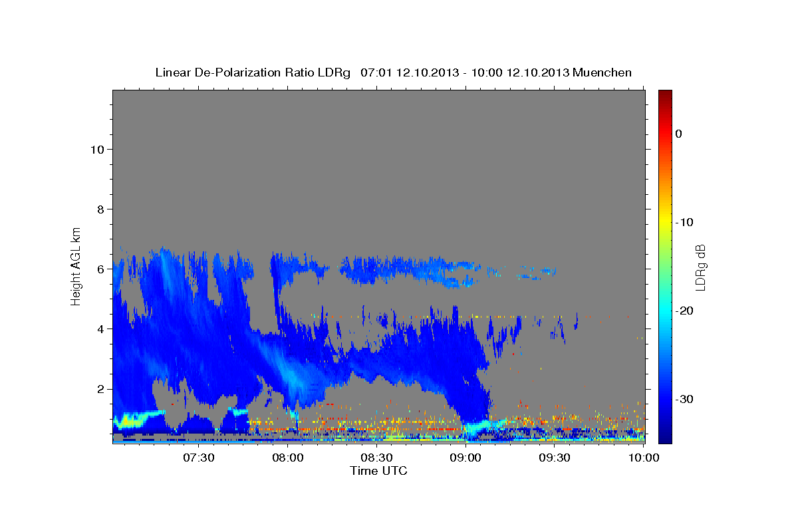The width and height of the screenshot is (798, 532).
Task: Click the colorbar value -30
Action: 685,399
